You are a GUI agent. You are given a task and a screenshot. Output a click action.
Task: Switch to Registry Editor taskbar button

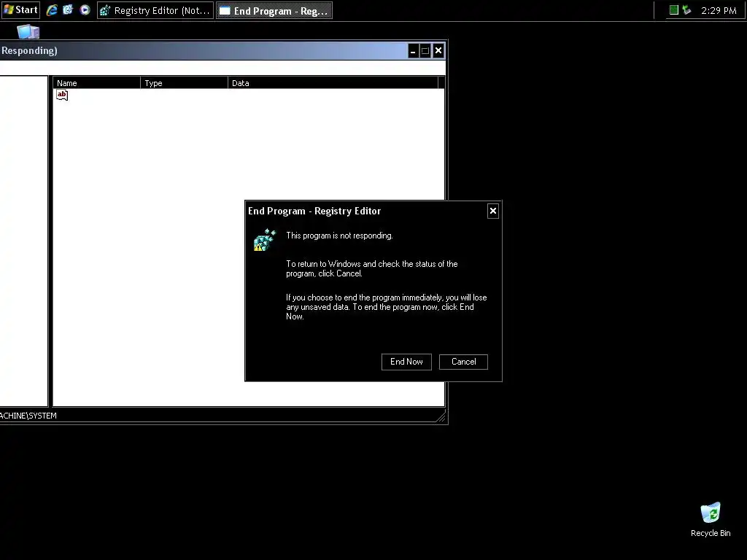pos(155,10)
